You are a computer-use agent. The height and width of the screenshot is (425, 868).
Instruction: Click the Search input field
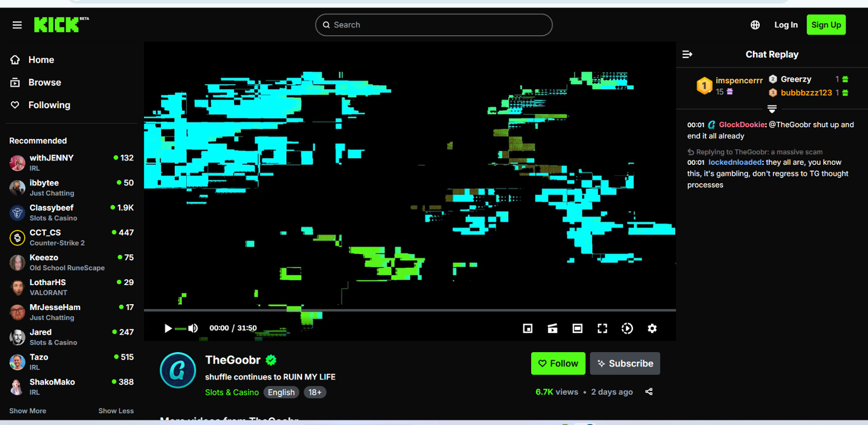click(x=434, y=25)
